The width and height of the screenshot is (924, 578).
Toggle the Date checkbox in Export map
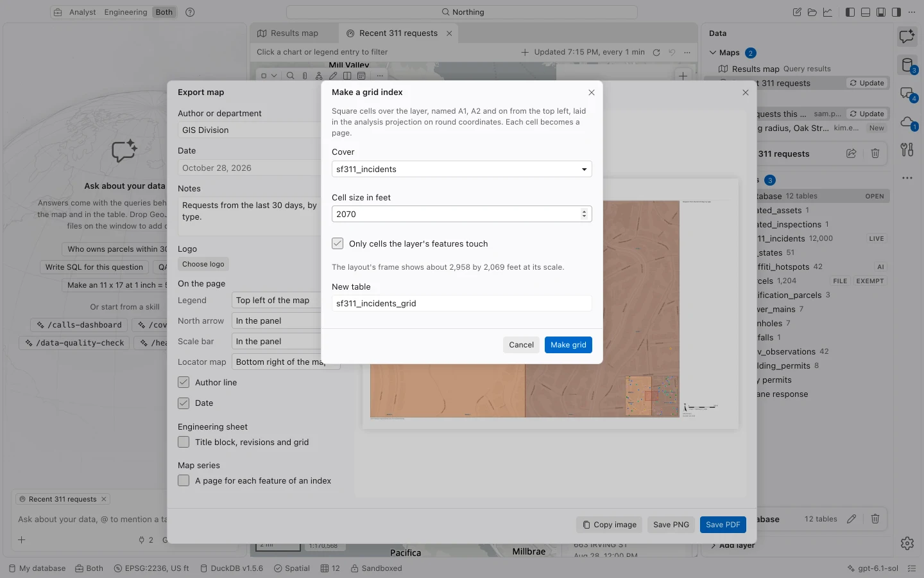pos(184,403)
